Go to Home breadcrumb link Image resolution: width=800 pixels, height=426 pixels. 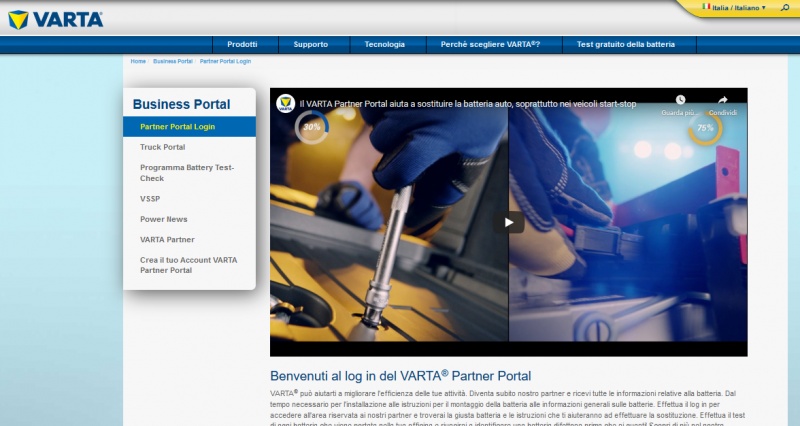pyautogui.click(x=138, y=61)
